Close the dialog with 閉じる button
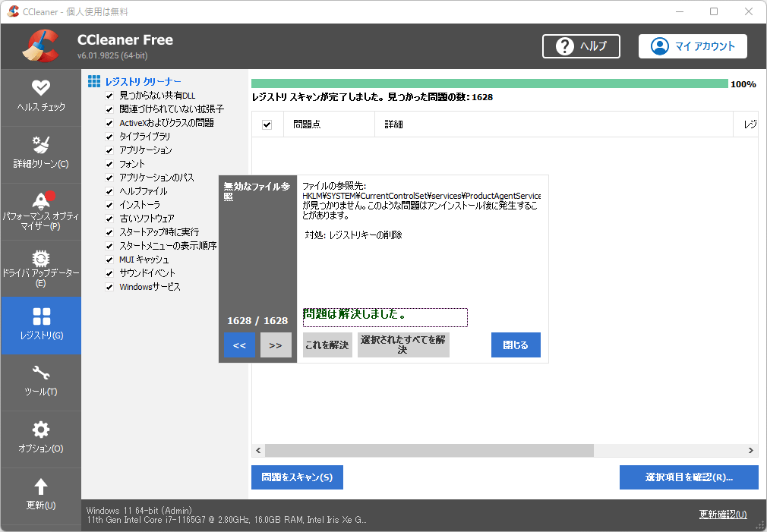The width and height of the screenshot is (767, 532). coord(516,345)
